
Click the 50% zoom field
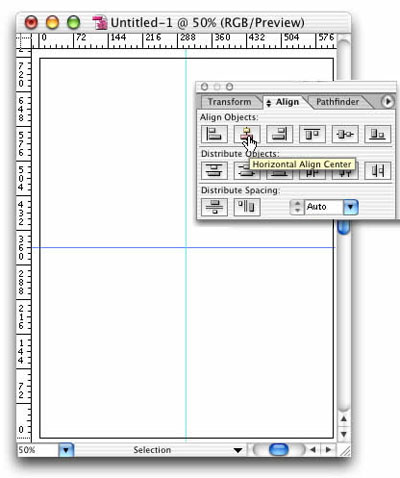pos(38,450)
